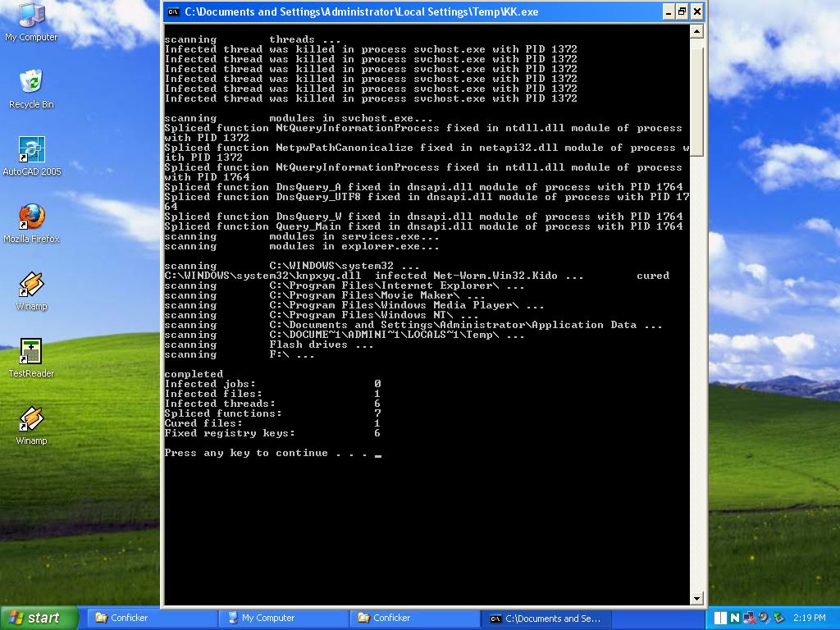Click the 'completed' text in console

[194, 374]
